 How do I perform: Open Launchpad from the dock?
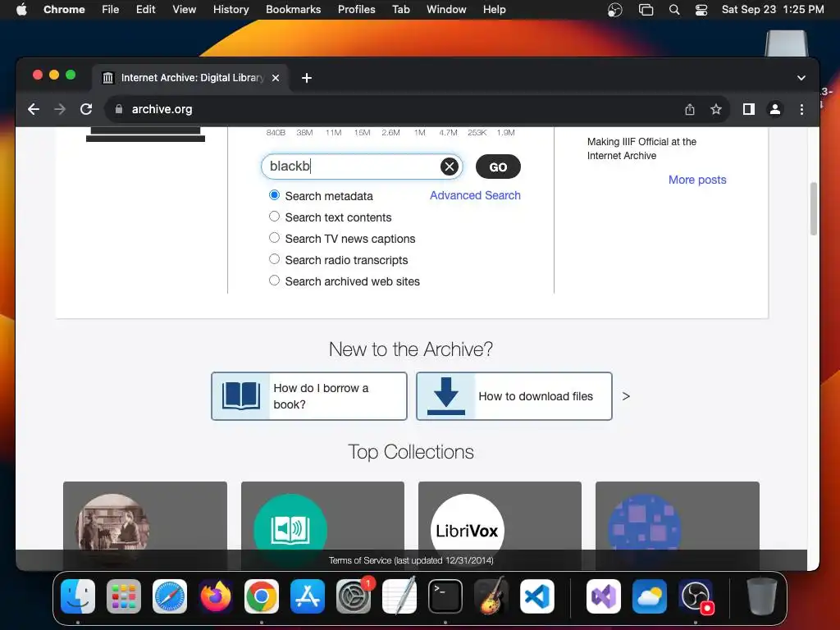(124, 596)
